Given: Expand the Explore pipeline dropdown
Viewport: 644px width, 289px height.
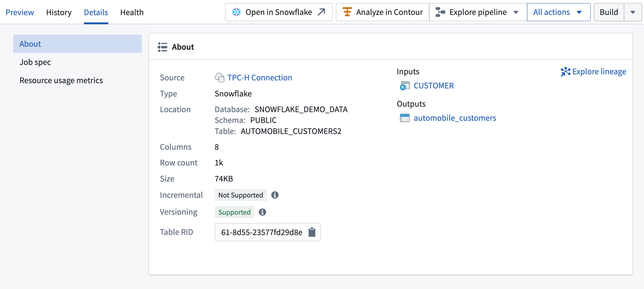Looking at the screenshot, I should click(516, 12).
